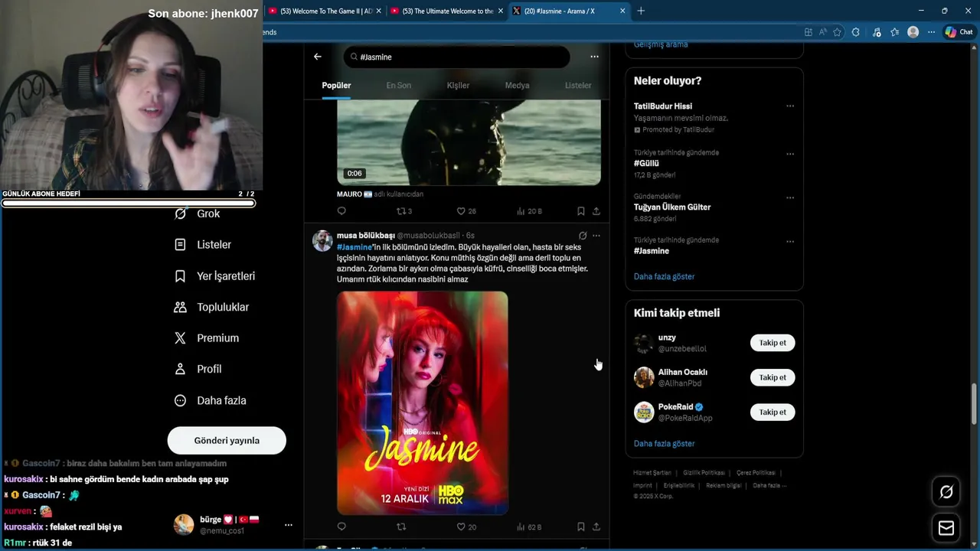The image size is (980, 551).
Task: Expand Daha fazla in the sidebar
Action: (x=211, y=400)
